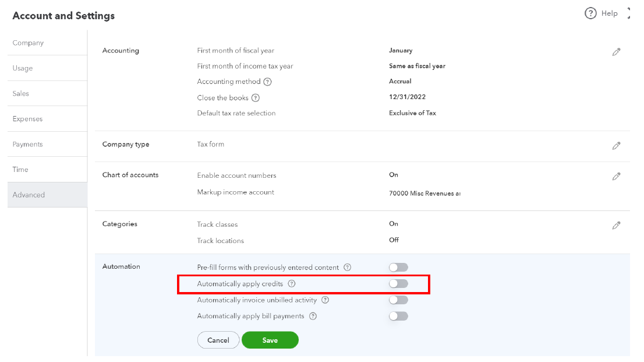Click the 12/31/2022 closing date
The image size is (644, 362).
407,97
